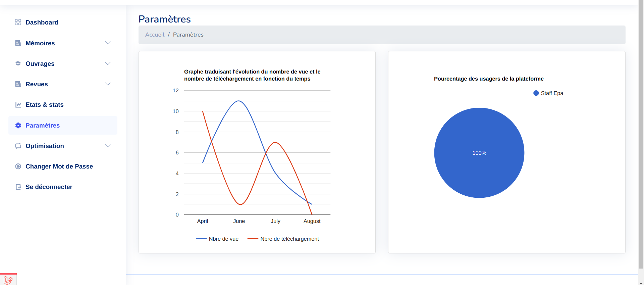
Task: Click the line graph title text
Action: click(252, 75)
